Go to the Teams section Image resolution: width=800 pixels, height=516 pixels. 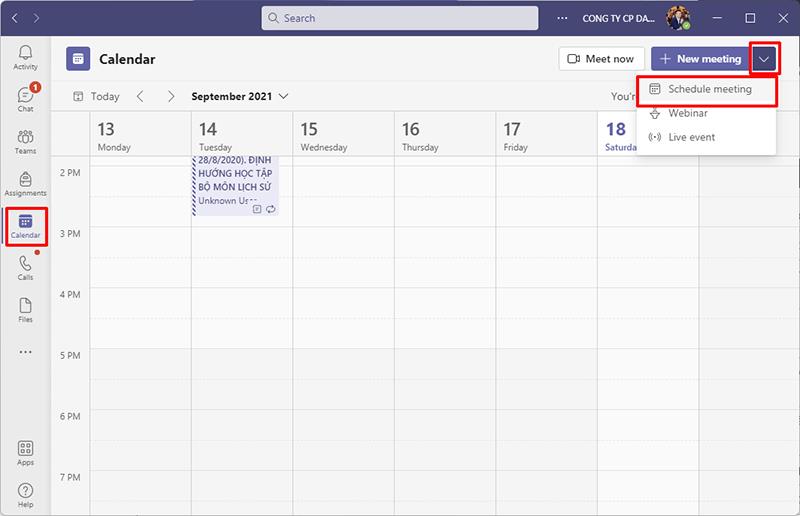25,141
